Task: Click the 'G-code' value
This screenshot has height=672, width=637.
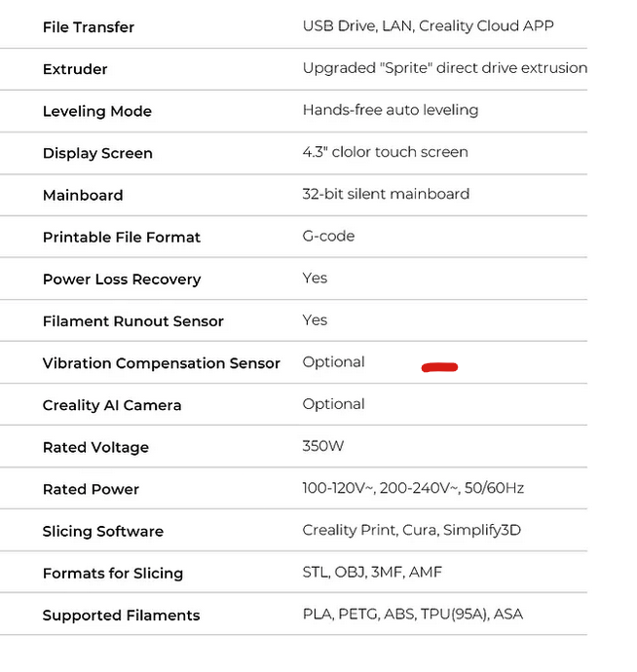Action: pyautogui.click(x=328, y=236)
